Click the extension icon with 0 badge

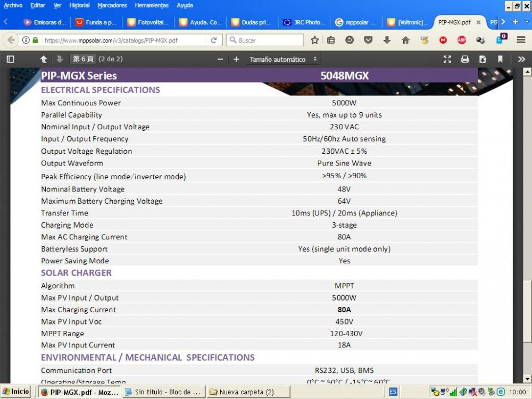click(501, 39)
